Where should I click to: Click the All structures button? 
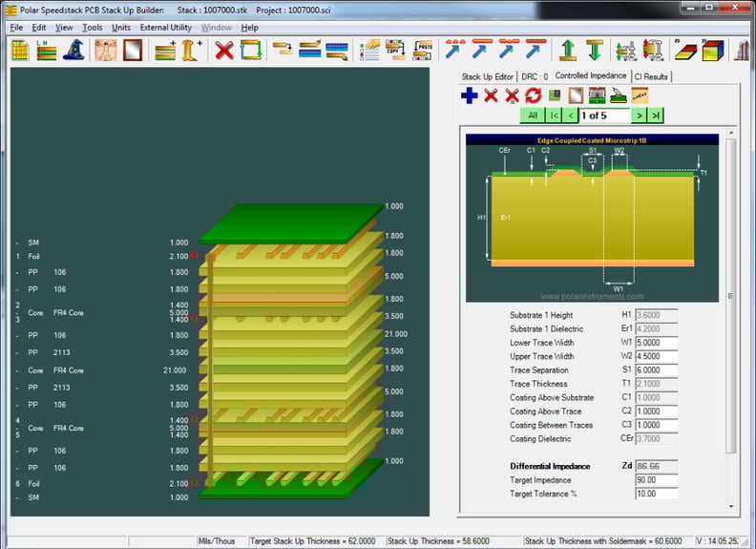pyautogui.click(x=532, y=116)
